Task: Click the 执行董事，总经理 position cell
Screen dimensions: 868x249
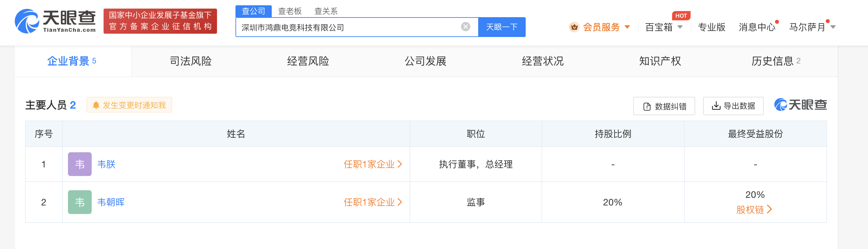Action: pyautogui.click(x=476, y=164)
